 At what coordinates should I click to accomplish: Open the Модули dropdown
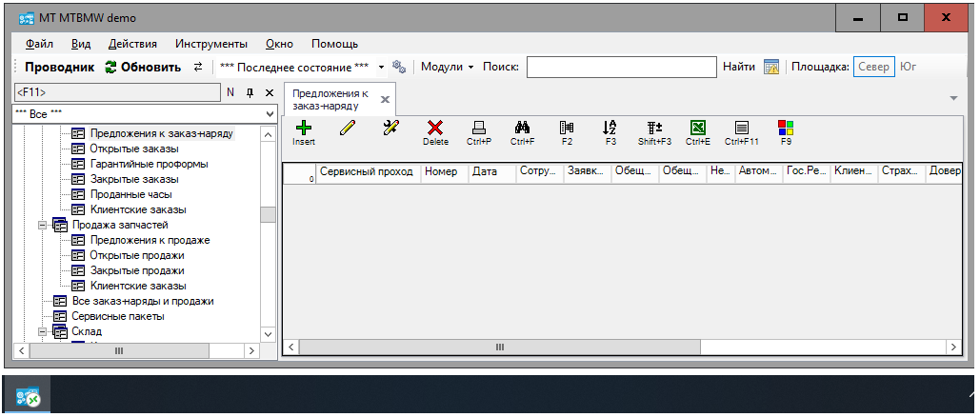click(447, 67)
